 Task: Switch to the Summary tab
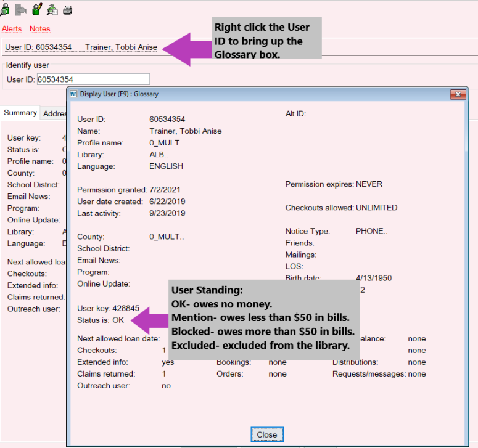click(x=20, y=113)
